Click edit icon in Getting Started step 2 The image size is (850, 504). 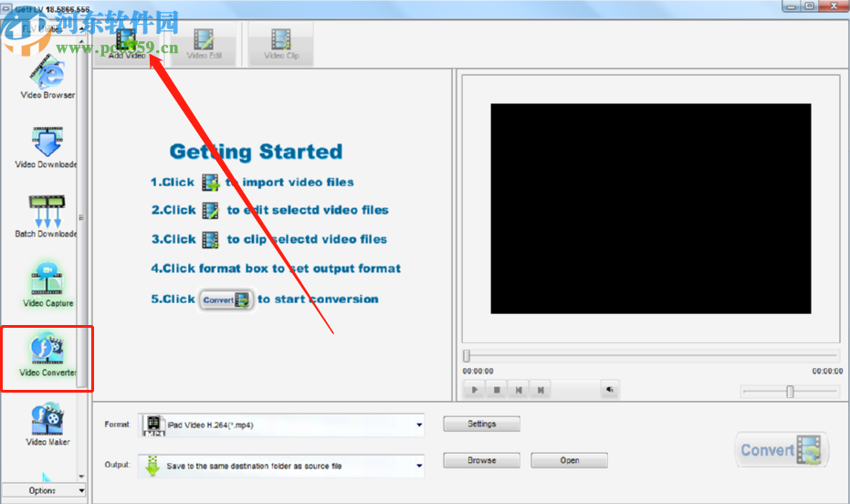click(210, 210)
